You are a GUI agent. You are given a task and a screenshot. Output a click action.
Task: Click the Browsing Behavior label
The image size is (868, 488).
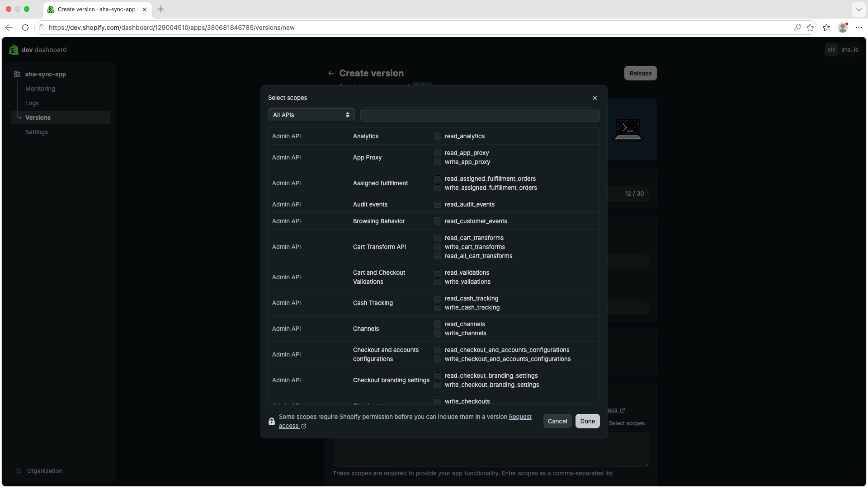[378, 221]
